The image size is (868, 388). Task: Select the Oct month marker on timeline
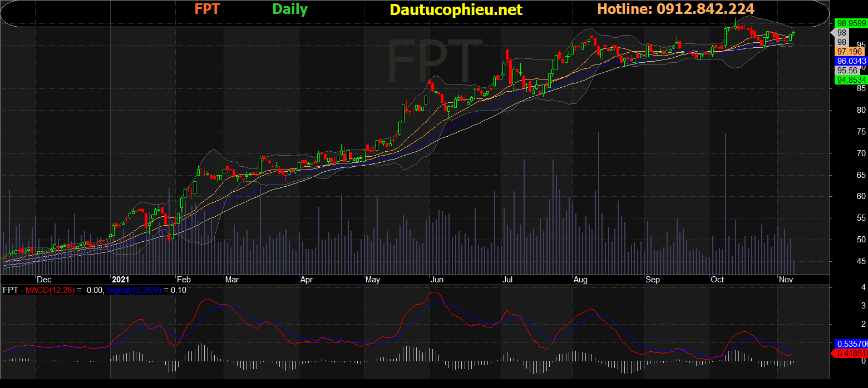point(717,280)
